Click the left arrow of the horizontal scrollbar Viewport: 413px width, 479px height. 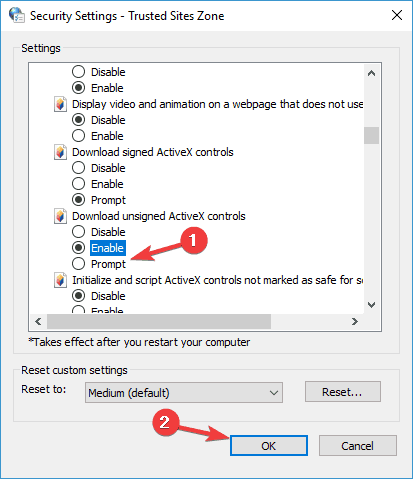click(38, 321)
